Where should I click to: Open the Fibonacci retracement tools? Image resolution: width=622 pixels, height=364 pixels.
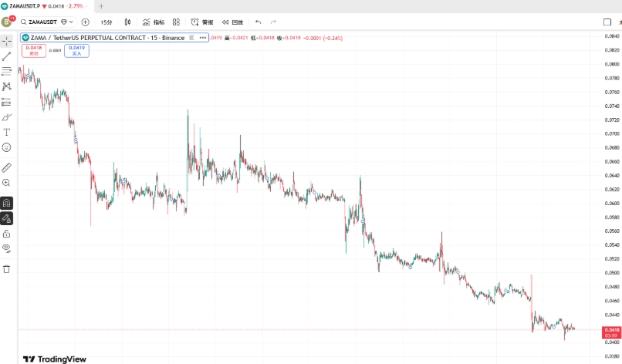6,71
